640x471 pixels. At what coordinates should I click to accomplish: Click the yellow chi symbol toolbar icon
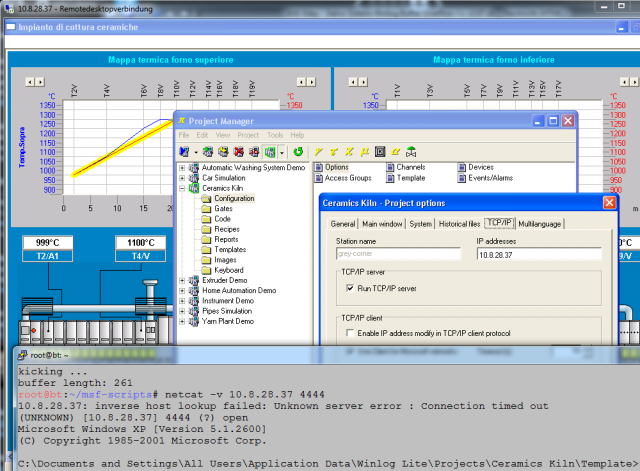tap(349, 152)
